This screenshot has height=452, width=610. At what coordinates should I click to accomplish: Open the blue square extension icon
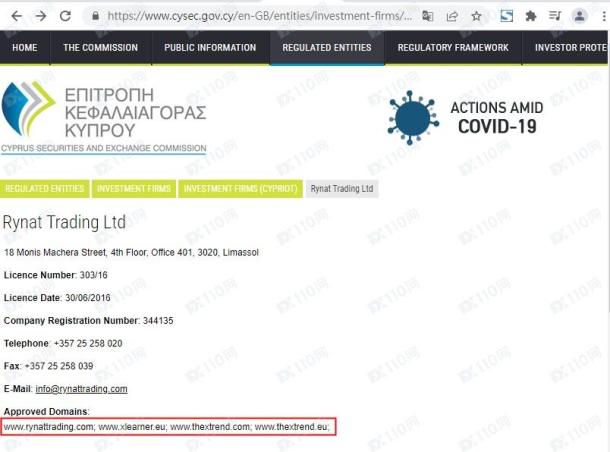click(506, 16)
